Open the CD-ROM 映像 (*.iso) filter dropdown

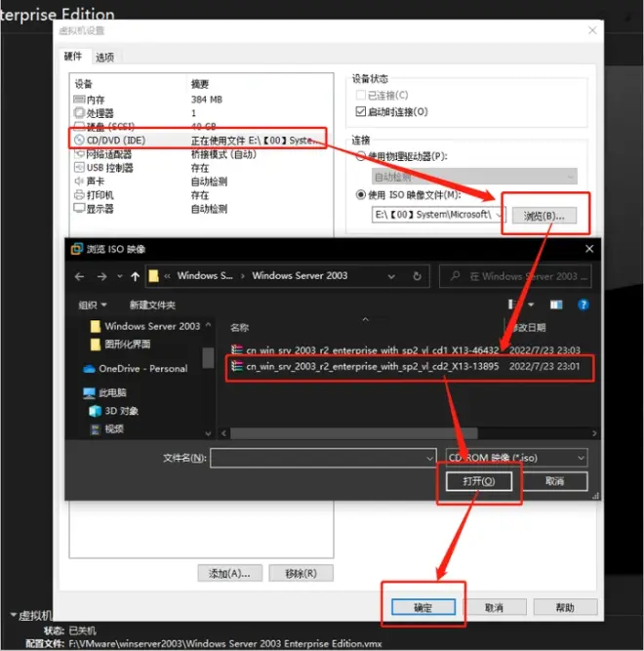click(x=516, y=458)
